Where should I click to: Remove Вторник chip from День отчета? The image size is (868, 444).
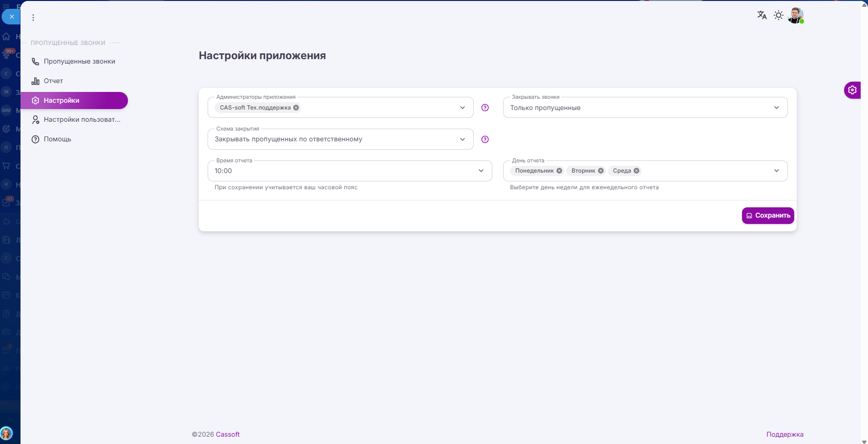(601, 171)
